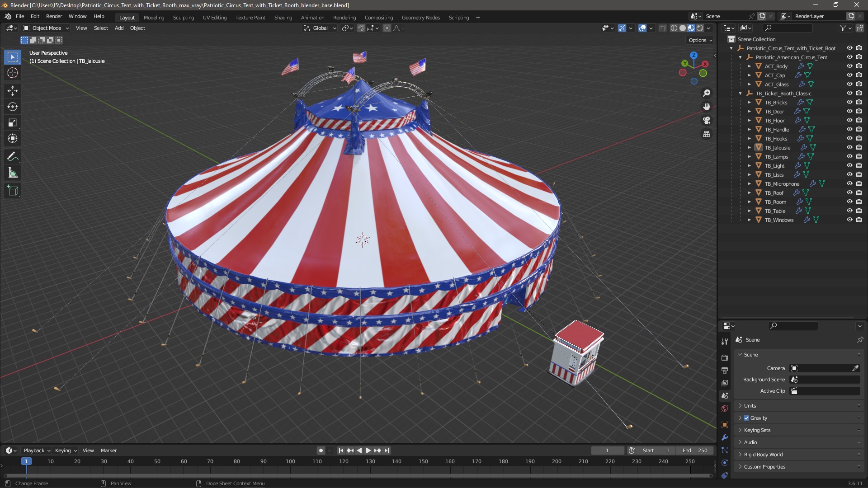Activate the Select Box tool
This screenshot has height=488, width=868.
click(x=13, y=57)
